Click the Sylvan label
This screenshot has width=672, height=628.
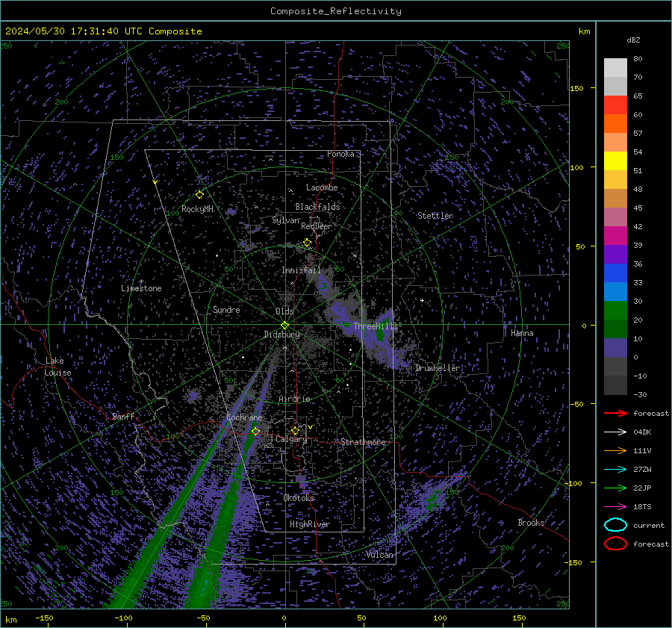[x=285, y=220]
